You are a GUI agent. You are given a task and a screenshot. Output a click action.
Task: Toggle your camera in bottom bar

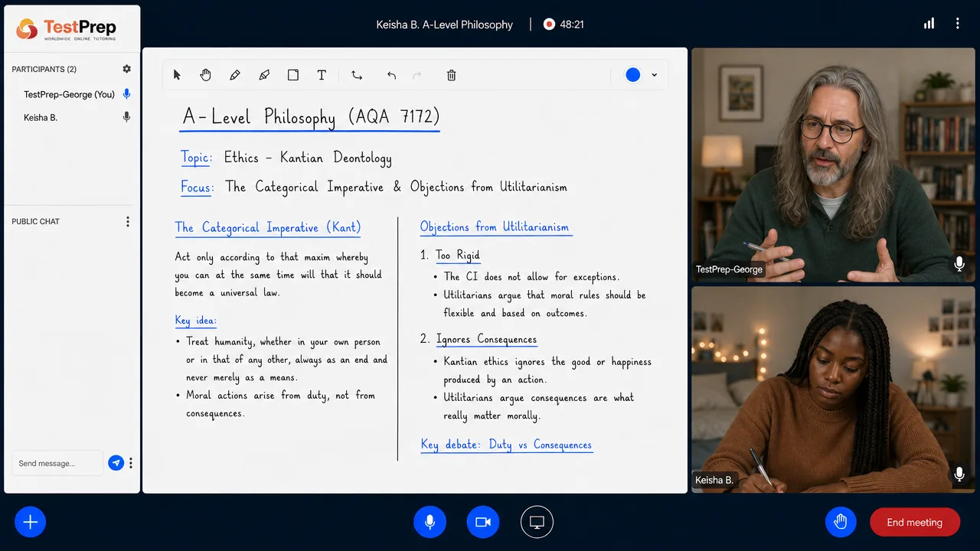(483, 522)
